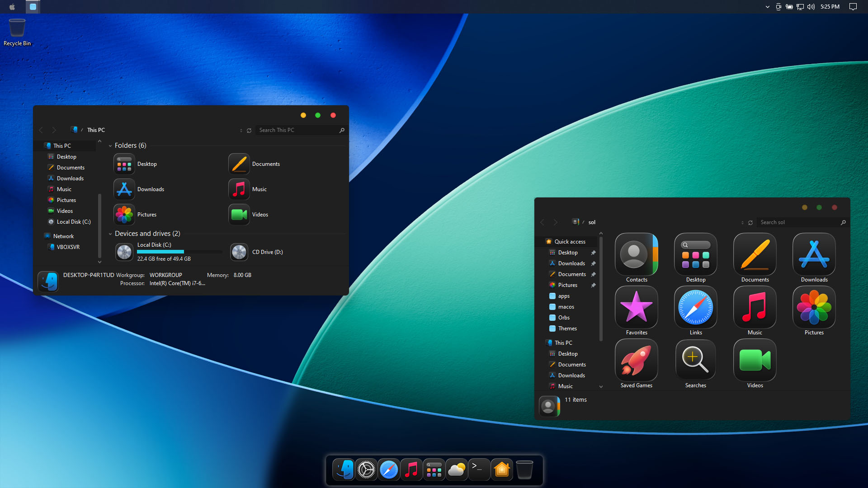Collapse the Devices and drives section
The height and width of the screenshot is (488, 868).
coord(110,234)
